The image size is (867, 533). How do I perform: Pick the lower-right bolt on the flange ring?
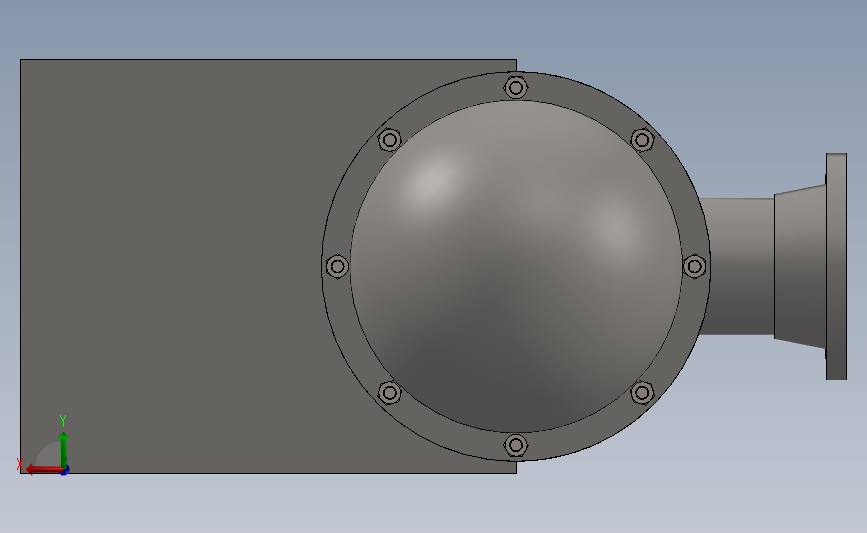[642, 393]
